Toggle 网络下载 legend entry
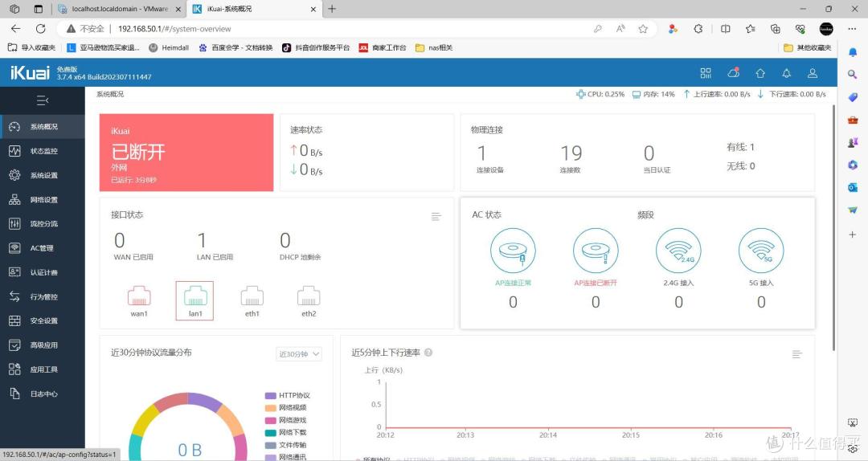868x461 pixels. pyautogui.click(x=285, y=433)
